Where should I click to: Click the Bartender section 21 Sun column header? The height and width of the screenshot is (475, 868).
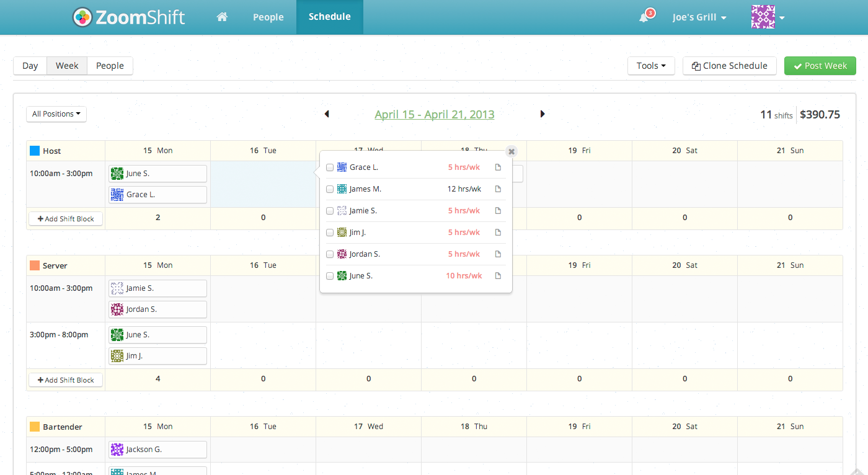790,427
